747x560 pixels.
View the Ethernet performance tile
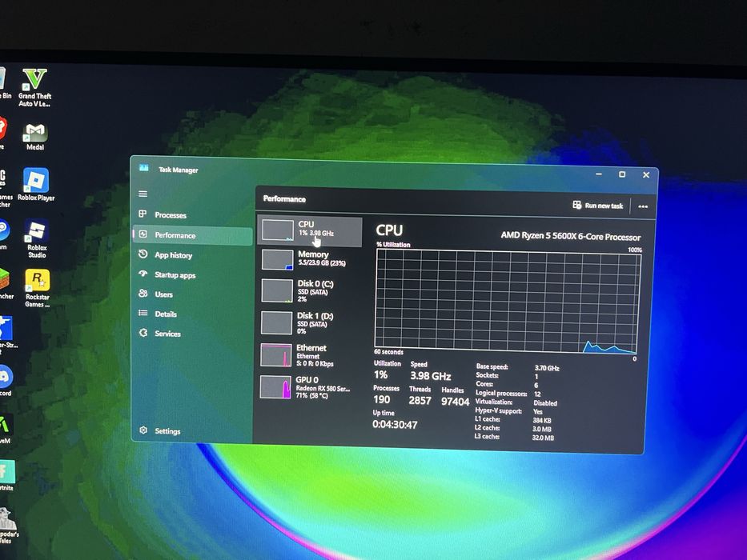(310, 355)
